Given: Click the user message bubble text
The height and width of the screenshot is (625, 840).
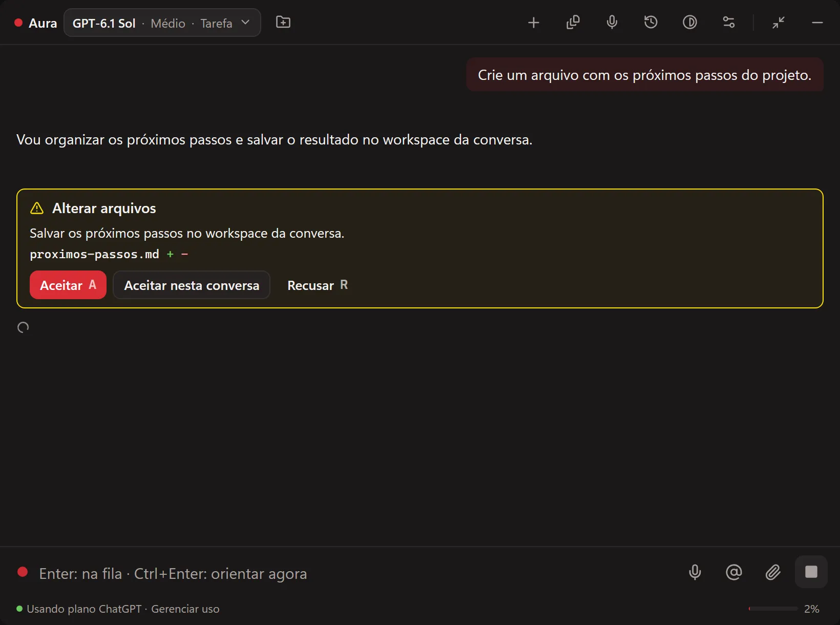Looking at the screenshot, I should pos(645,75).
